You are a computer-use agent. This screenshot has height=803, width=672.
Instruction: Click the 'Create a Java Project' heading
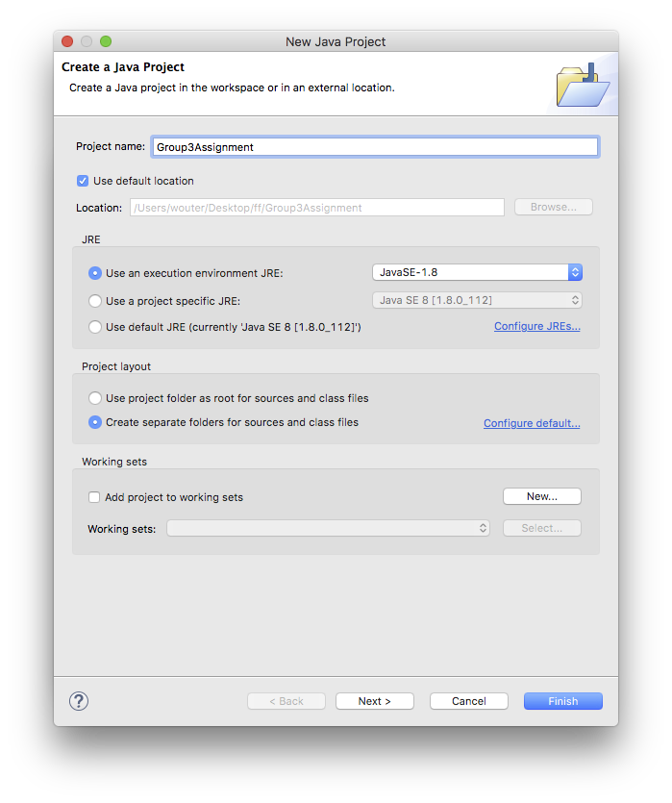pyautogui.click(x=123, y=67)
